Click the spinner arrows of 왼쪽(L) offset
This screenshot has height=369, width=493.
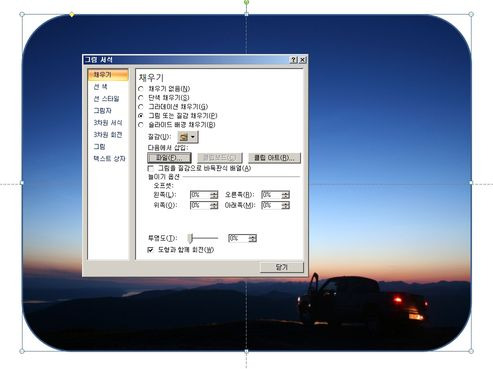pos(214,195)
